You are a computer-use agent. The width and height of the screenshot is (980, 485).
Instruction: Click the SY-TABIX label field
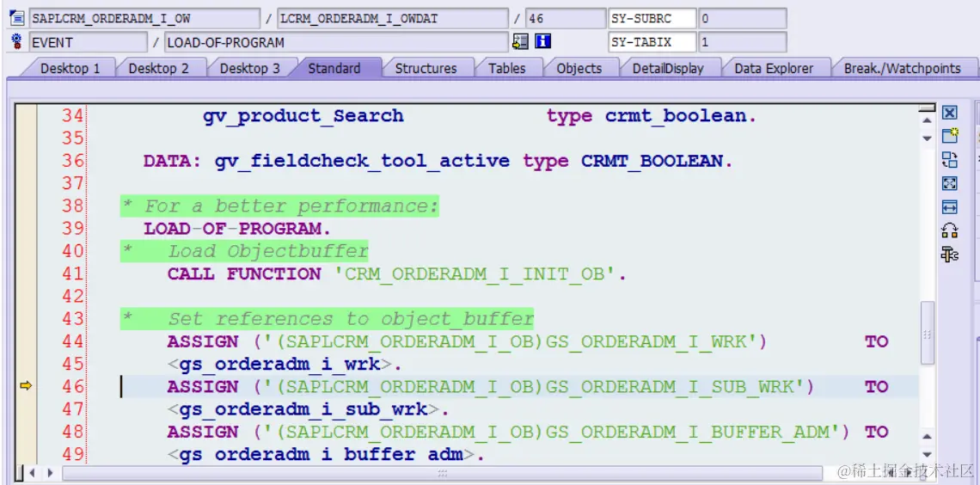click(x=652, y=42)
